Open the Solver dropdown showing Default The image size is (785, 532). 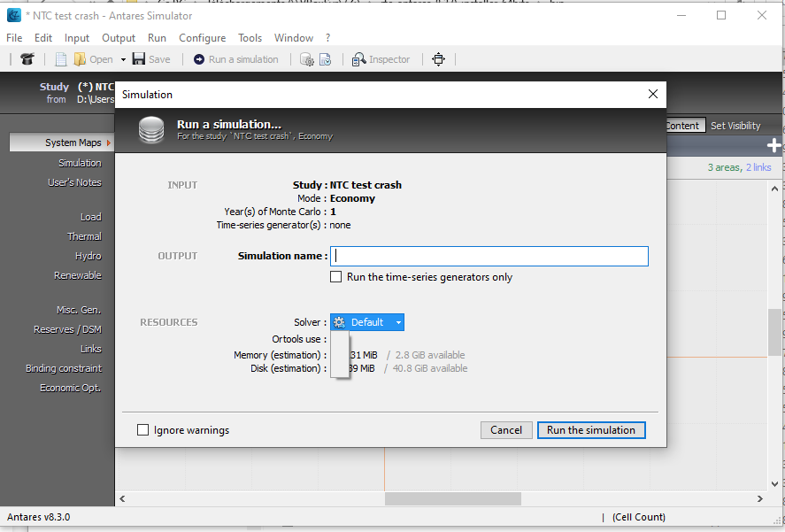[x=366, y=322]
